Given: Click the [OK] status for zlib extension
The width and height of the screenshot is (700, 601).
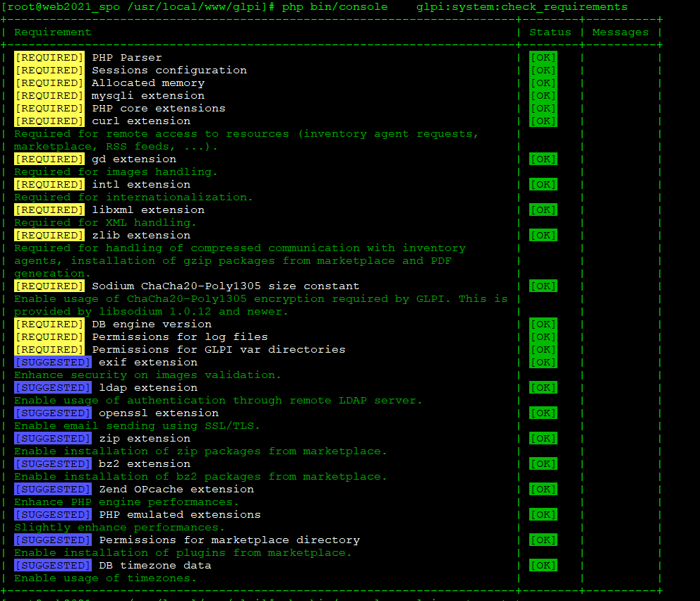Looking at the screenshot, I should pyautogui.click(x=543, y=235).
